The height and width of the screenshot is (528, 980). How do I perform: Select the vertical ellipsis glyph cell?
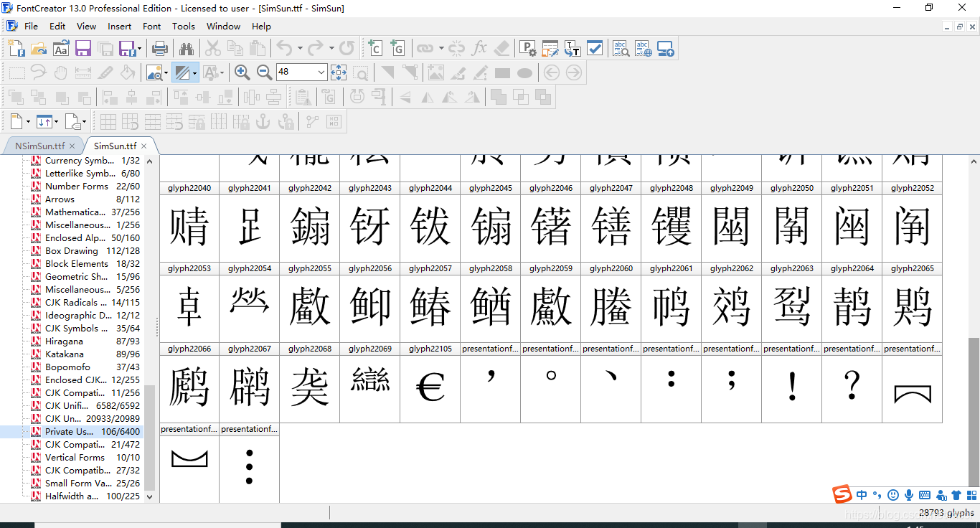coord(249,463)
